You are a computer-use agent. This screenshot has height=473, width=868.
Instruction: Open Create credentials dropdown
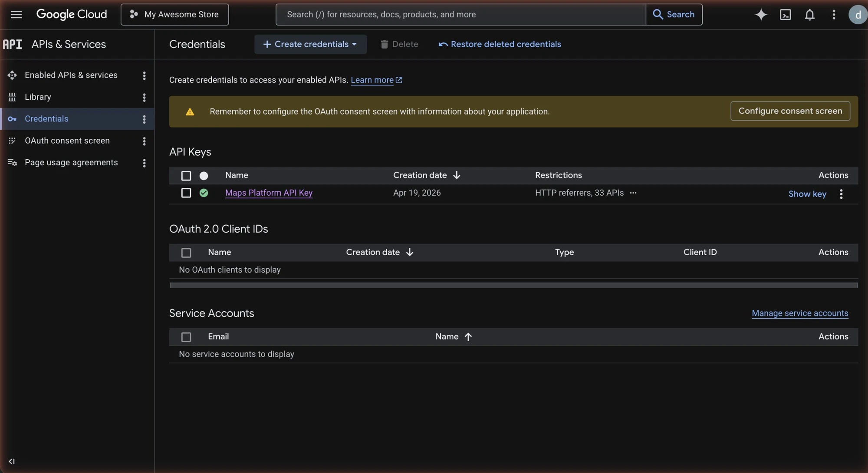(x=310, y=44)
